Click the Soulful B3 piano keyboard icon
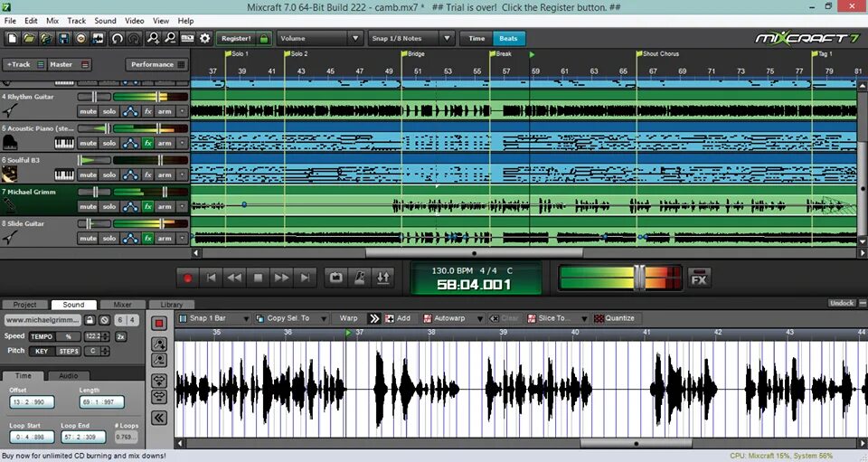Screen dimensions: 868x462 tap(64, 174)
